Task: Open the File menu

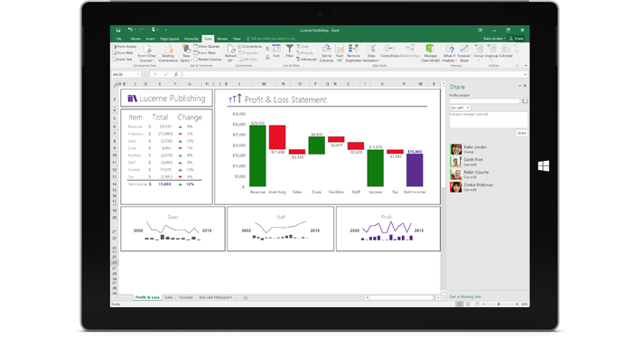Action: tap(118, 39)
